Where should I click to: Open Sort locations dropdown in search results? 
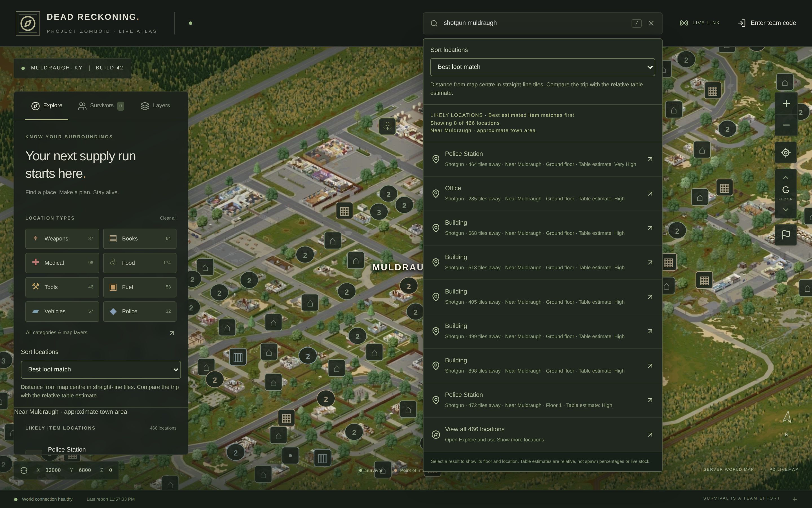(x=542, y=67)
